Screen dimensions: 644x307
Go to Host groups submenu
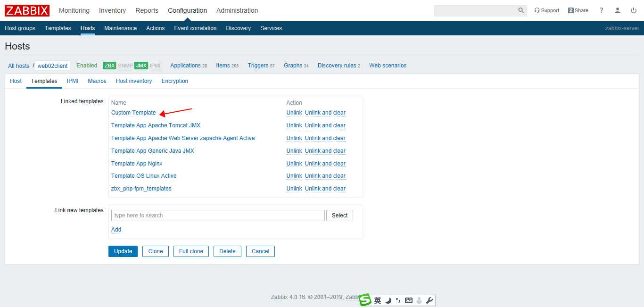(x=20, y=28)
